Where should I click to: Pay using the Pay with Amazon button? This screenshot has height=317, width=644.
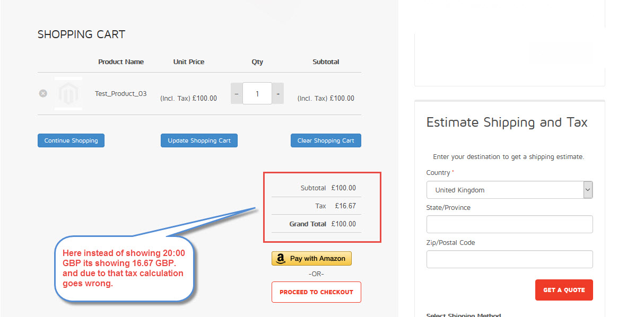(x=311, y=259)
